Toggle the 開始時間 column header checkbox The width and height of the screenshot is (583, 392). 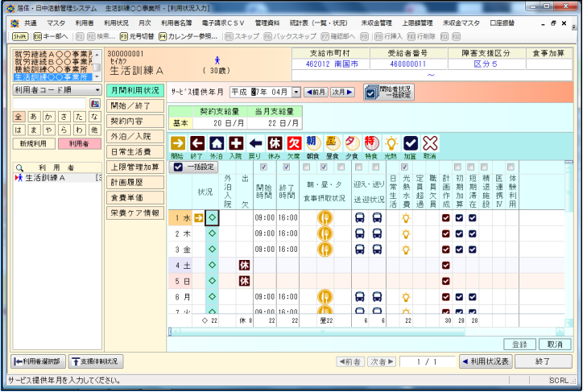point(264,167)
